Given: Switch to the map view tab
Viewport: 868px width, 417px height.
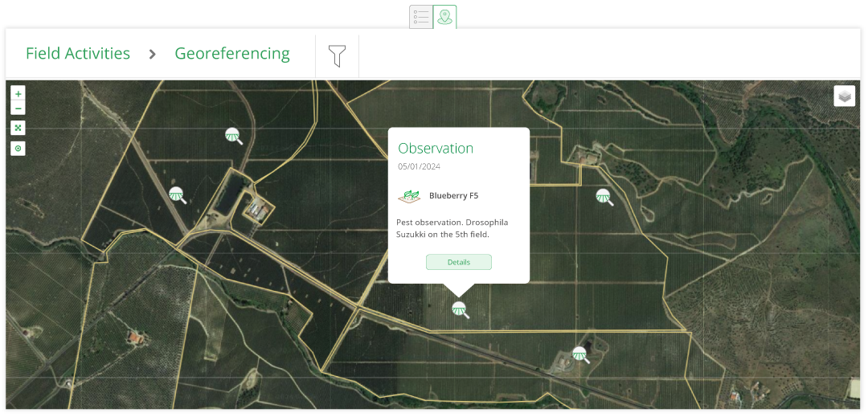Looking at the screenshot, I should 444,17.
